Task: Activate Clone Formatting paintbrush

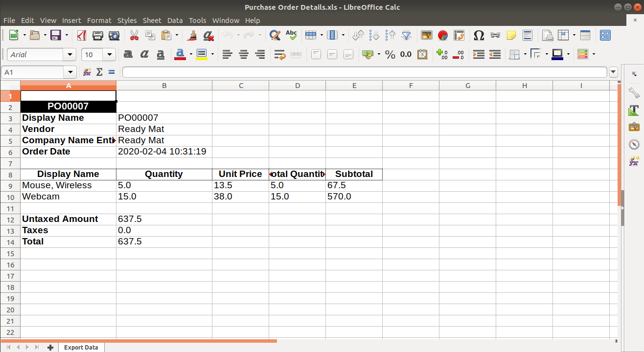Action: coord(192,35)
